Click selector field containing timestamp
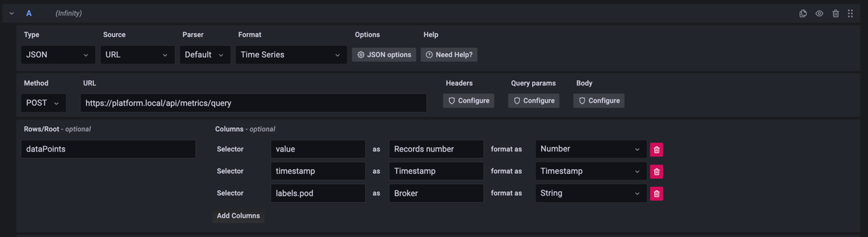Viewport: 868px width, 237px height. click(318, 171)
